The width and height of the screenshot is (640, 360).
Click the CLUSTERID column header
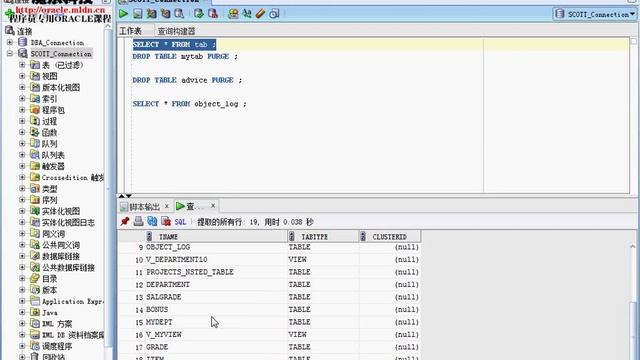point(389,236)
